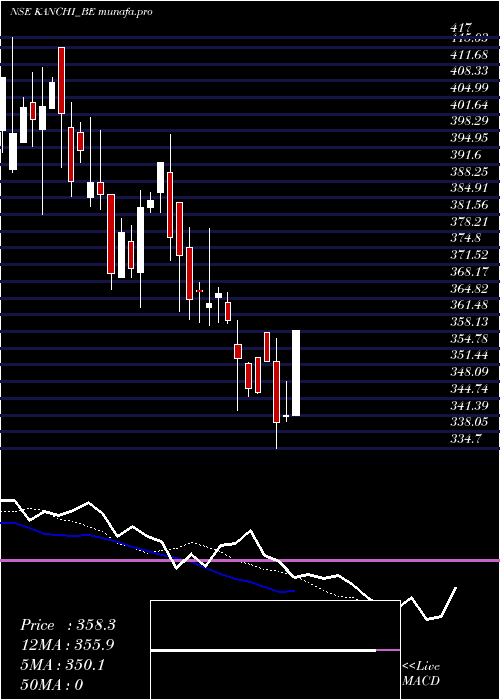Viewport: 500px width, 700px height.
Task: Click the 348.09 price axis label
Action: 469,371
